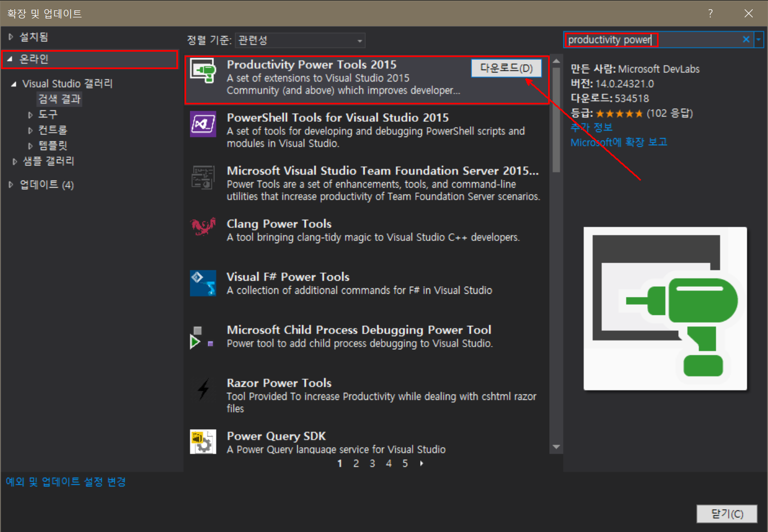Viewport: 768px width, 532px height.
Task: Select the 검색 결과 tree item
Action: 59,99
